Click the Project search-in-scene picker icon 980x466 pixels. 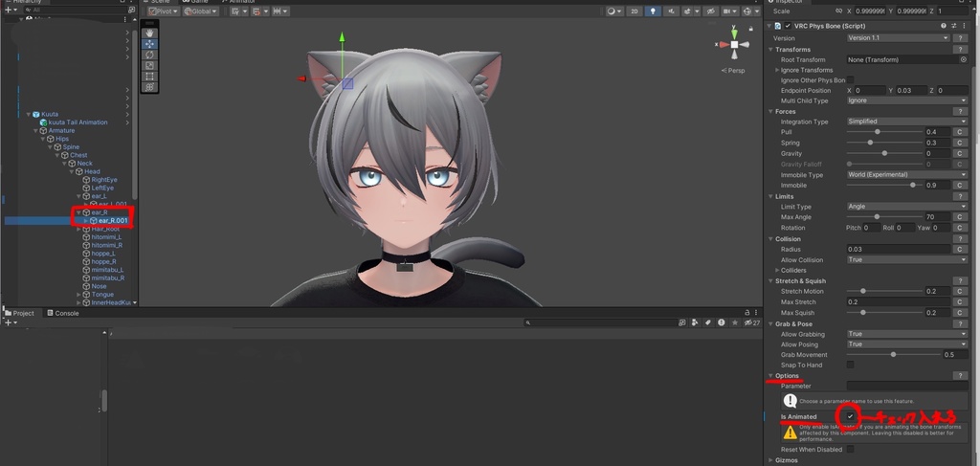point(681,322)
